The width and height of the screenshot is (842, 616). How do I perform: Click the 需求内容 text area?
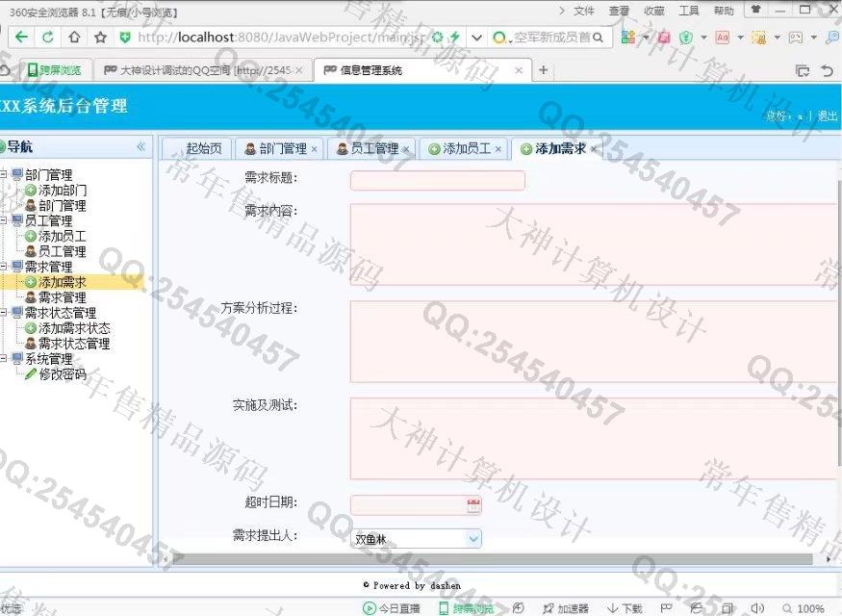(594, 244)
